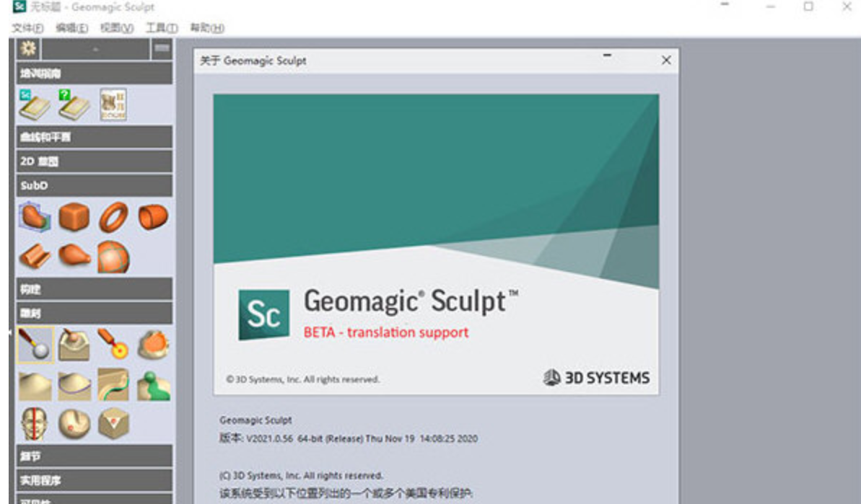This screenshot has height=504, width=861.
Task: Select the tool with yellow-red target tip
Action: 113,344
